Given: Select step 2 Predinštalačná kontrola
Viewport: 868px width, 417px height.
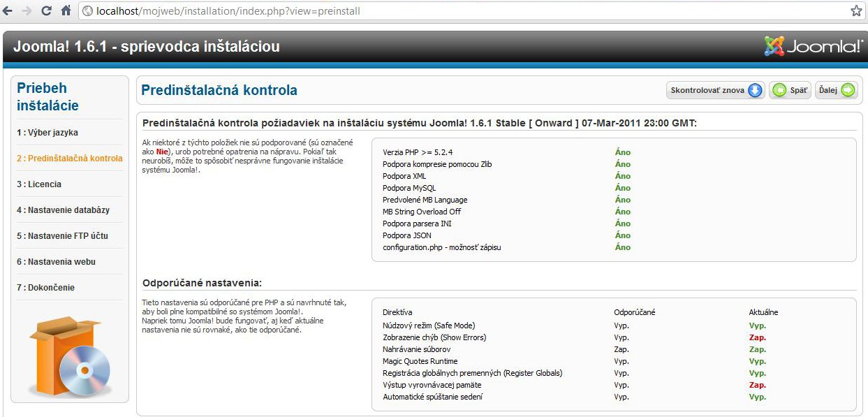Looking at the screenshot, I should pyautogui.click(x=69, y=159).
